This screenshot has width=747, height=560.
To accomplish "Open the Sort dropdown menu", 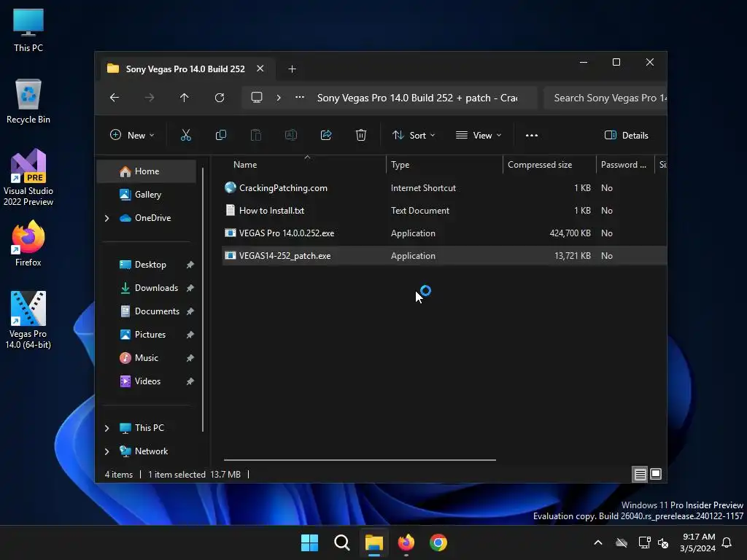I will 414,135.
